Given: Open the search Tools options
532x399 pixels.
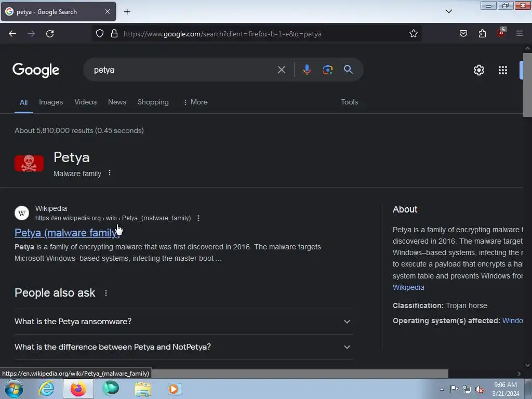Looking at the screenshot, I should tap(349, 102).
